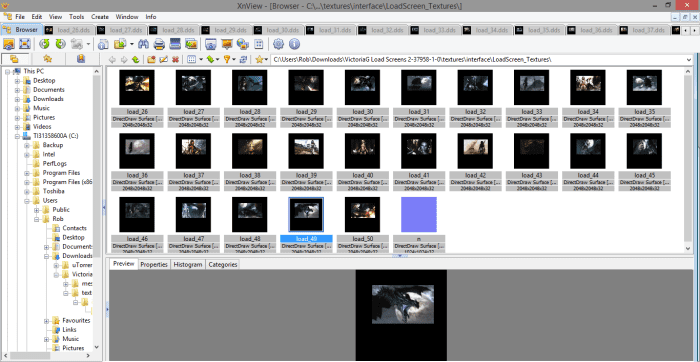Open the Categories tab in preview pane

tap(223, 265)
